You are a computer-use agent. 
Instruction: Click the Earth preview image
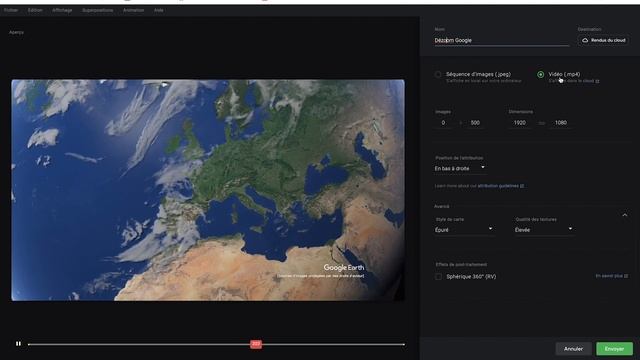(208, 190)
